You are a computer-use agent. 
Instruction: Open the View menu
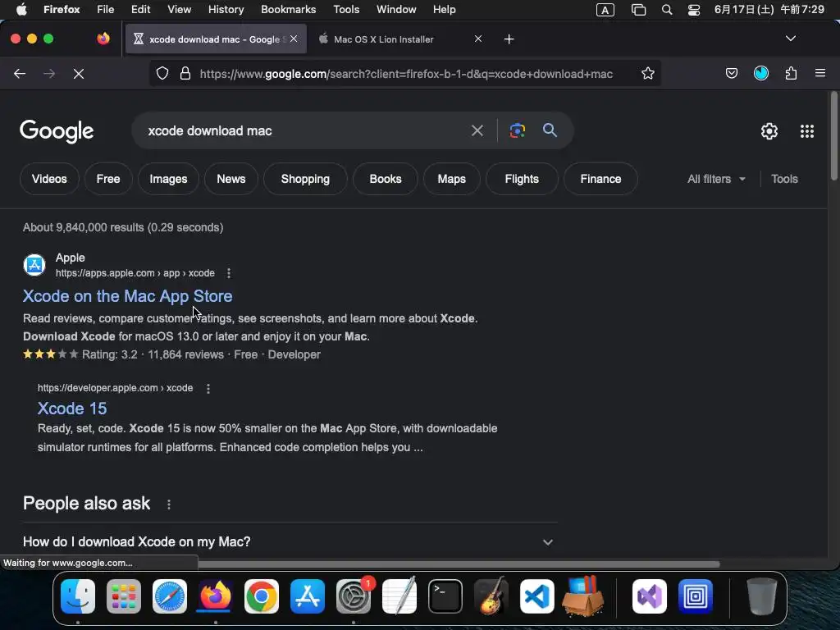(x=179, y=10)
